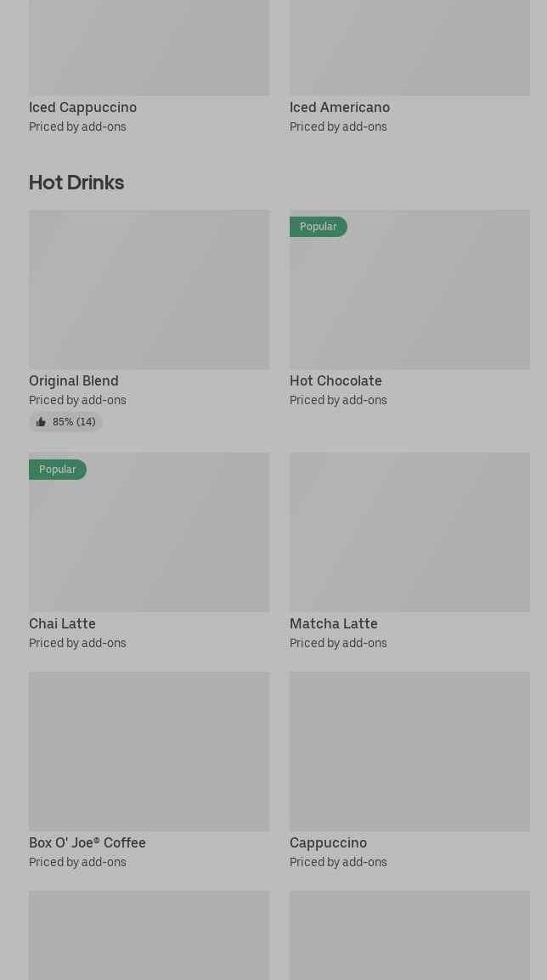Select the Hot Chocolate product image

click(409, 290)
